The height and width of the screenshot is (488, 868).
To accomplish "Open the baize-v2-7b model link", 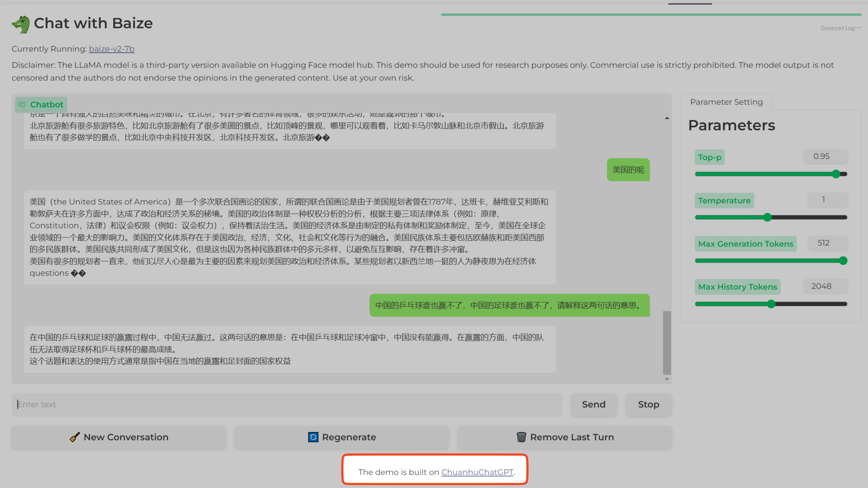I will [111, 49].
